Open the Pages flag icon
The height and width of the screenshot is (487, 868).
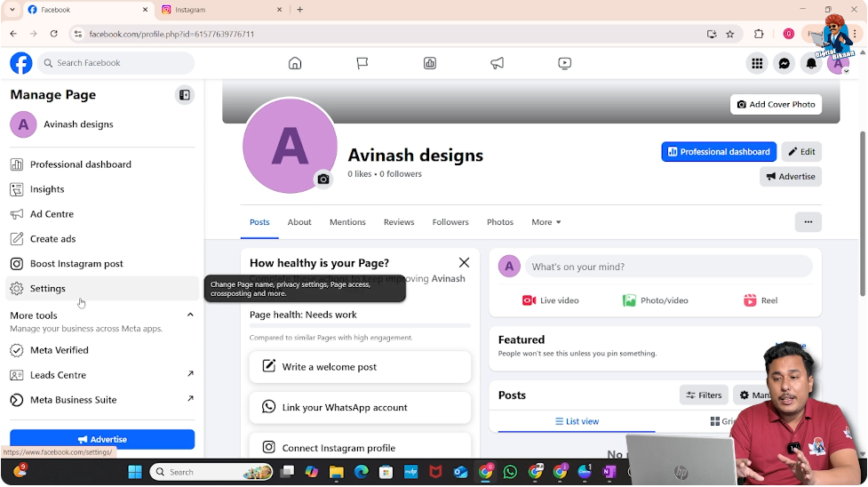point(362,63)
